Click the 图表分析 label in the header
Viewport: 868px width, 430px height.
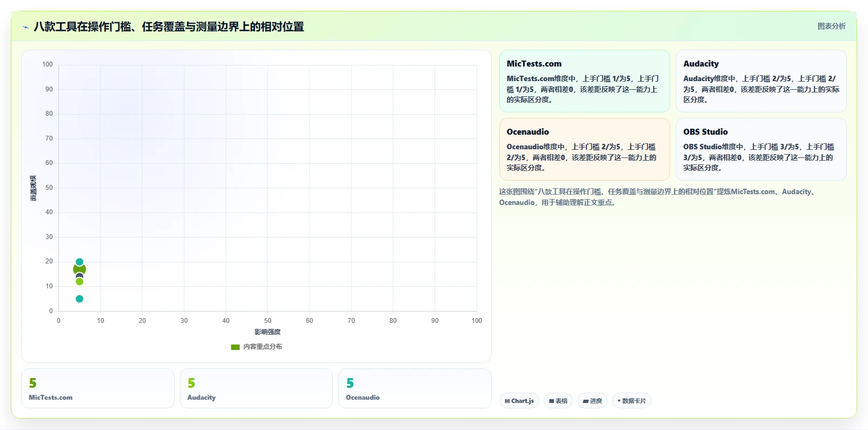[831, 26]
